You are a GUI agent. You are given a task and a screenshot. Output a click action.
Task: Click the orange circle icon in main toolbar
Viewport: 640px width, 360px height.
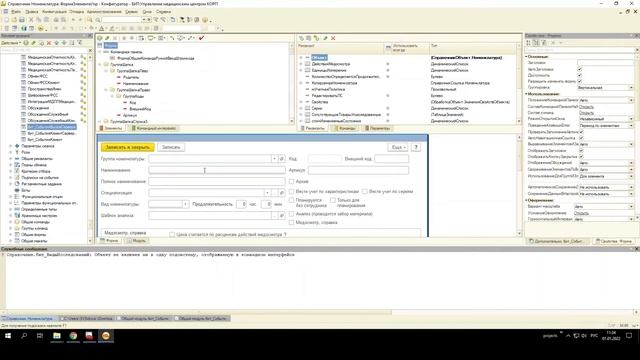coord(205,20)
